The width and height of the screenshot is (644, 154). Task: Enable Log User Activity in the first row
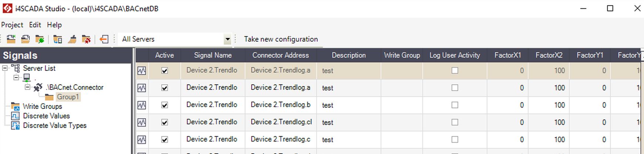(455, 71)
